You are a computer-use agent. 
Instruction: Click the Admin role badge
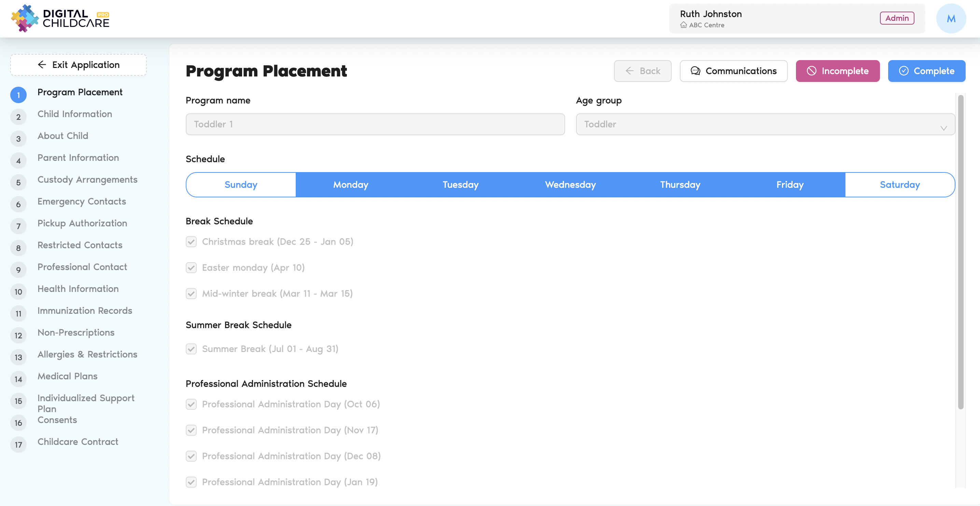click(896, 18)
